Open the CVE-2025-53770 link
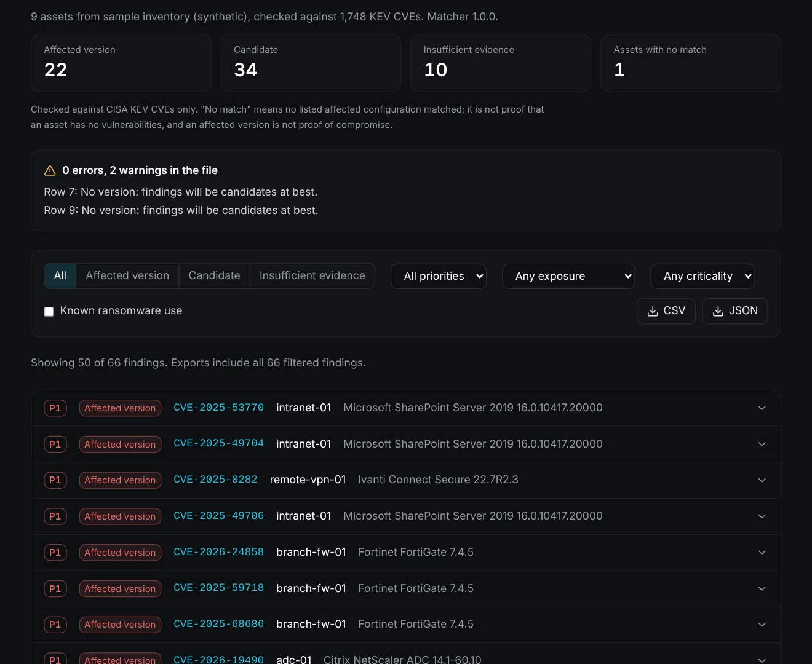The width and height of the screenshot is (812, 664). 218,408
